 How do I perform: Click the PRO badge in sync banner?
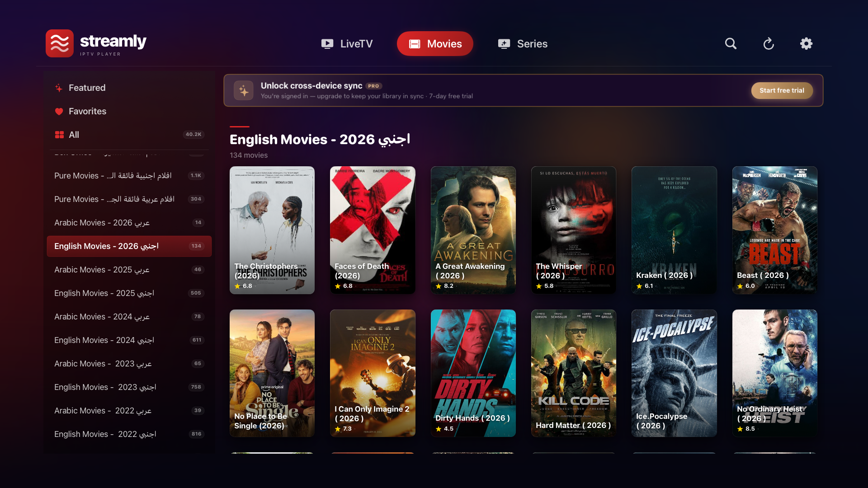coord(373,86)
